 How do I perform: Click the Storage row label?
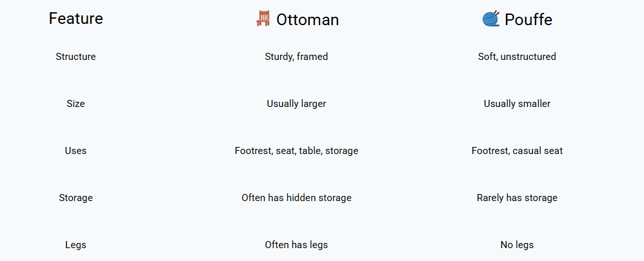[75, 198]
